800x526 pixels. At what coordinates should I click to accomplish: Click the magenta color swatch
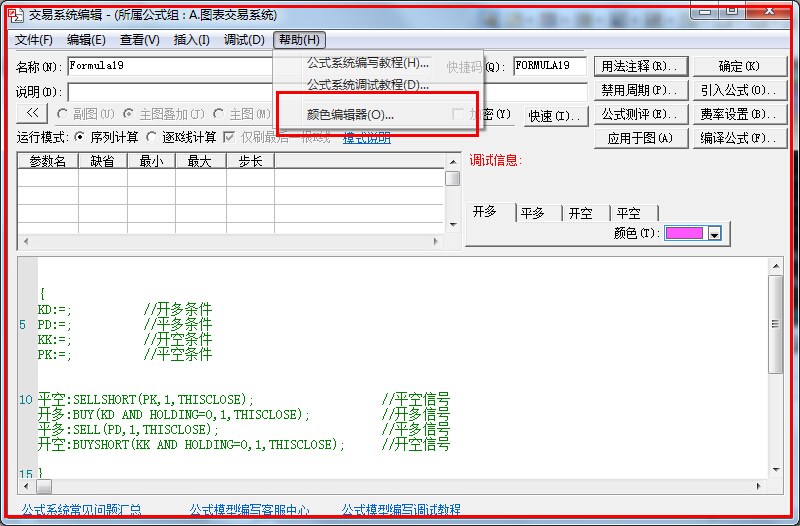(684, 233)
